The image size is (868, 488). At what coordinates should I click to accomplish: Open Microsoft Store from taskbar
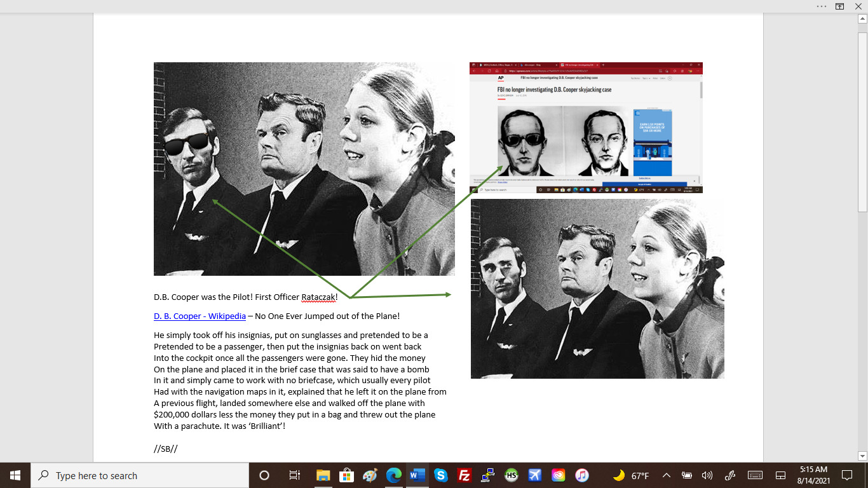point(346,475)
